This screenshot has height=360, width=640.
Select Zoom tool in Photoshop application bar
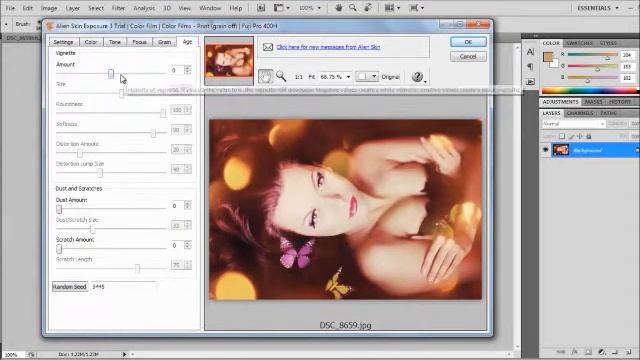353,8
